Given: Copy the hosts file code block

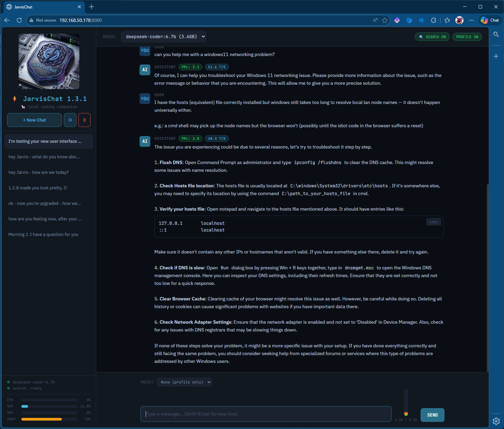Looking at the screenshot, I should pyautogui.click(x=433, y=222).
